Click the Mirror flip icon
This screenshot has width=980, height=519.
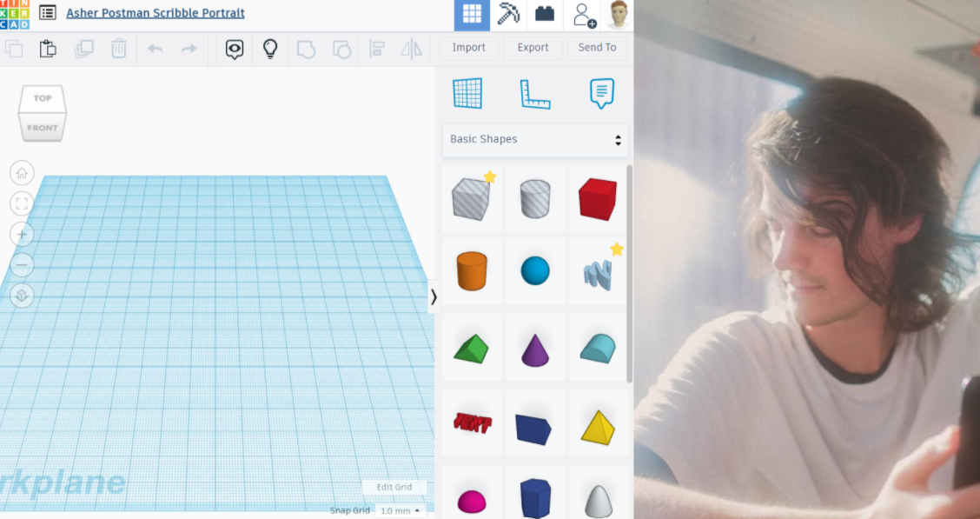coord(411,49)
